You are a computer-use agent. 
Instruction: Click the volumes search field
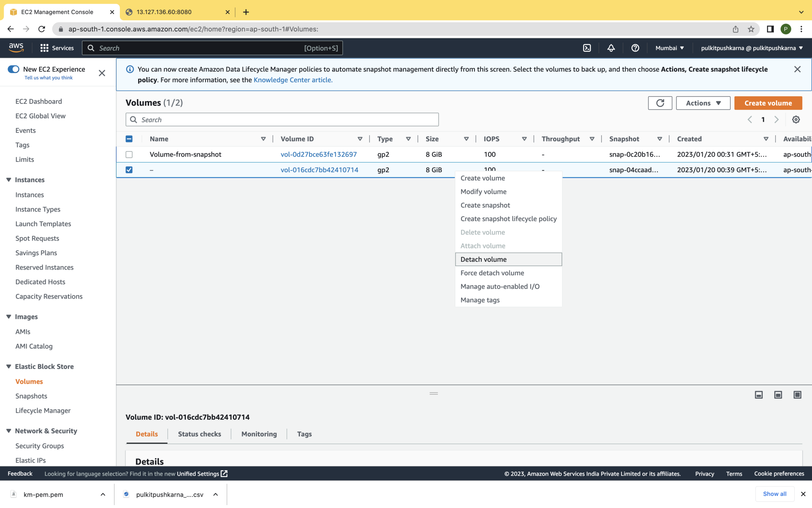tap(282, 120)
